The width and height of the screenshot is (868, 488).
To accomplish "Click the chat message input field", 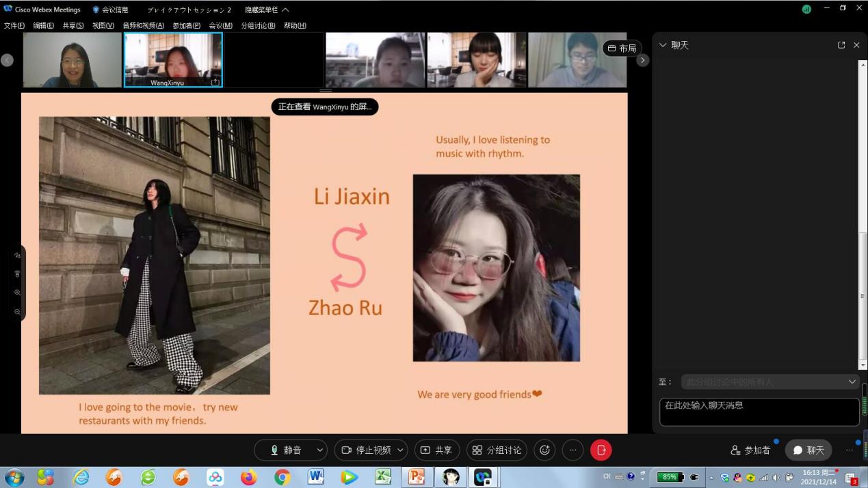I will pyautogui.click(x=759, y=411).
